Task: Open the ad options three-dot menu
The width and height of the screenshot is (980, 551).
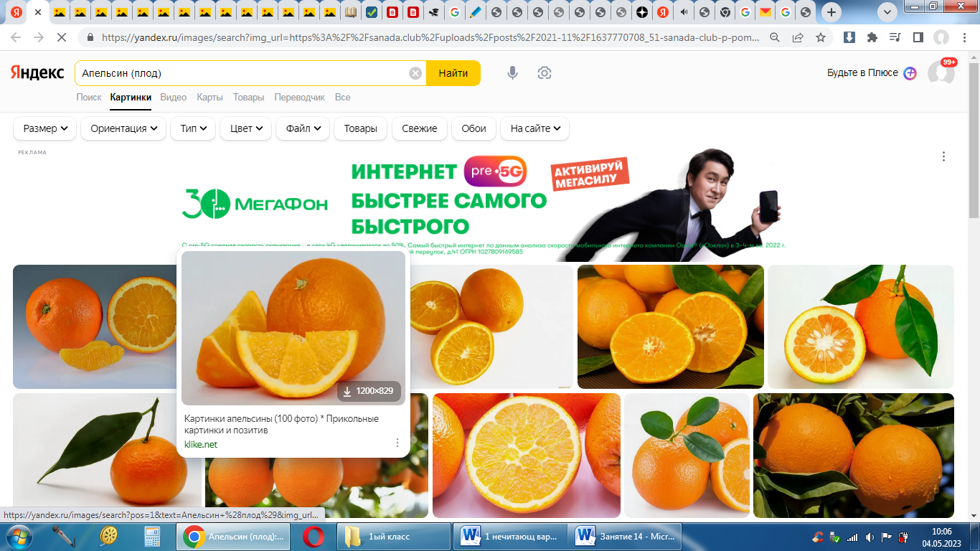Action: pos(943,156)
